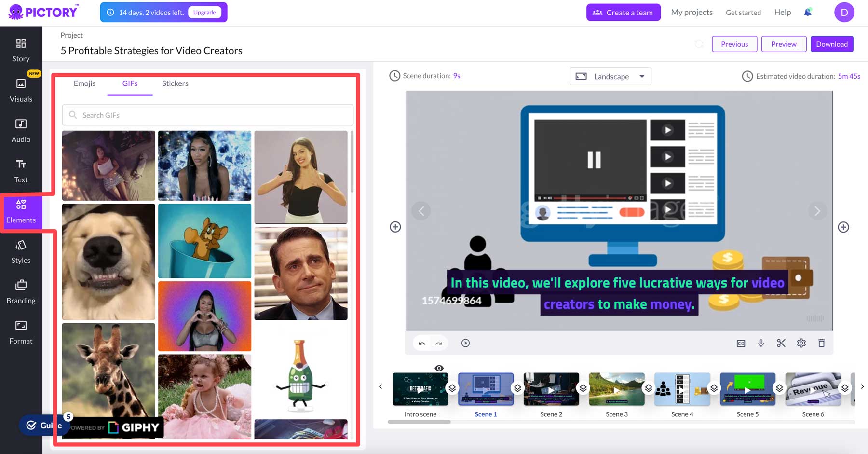Screen dimensions: 868x454
Task: Open the Landscape aspect ratio dropdown
Action: coord(610,76)
